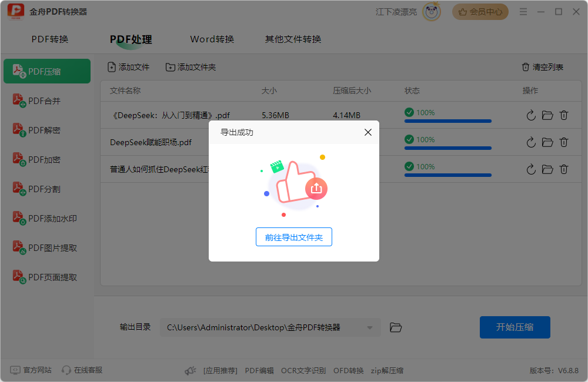Image resolution: width=588 pixels, height=382 pixels.
Task: Select PDF合并 in sidebar
Action: (47, 101)
